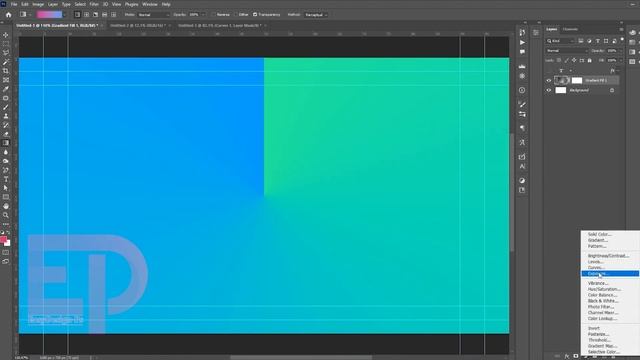Choose the radial gradient style icon
The height and width of the screenshot is (360, 640).
click(87, 15)
